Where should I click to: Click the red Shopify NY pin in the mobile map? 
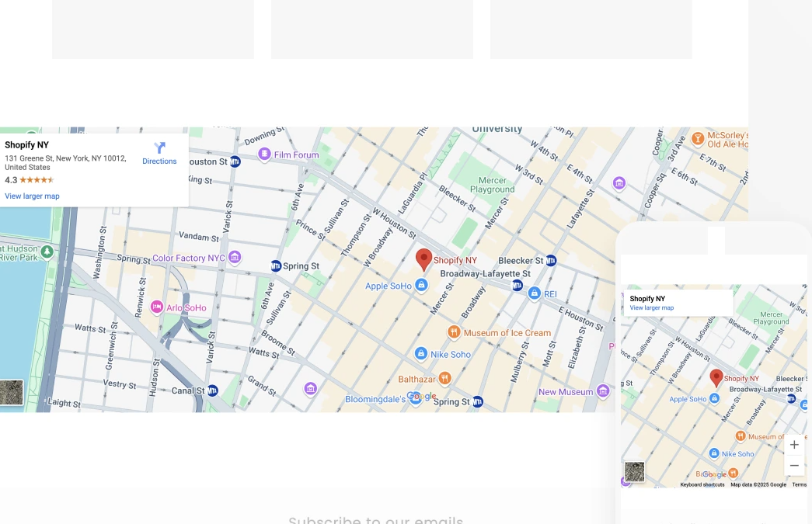(x=716, y=378)
